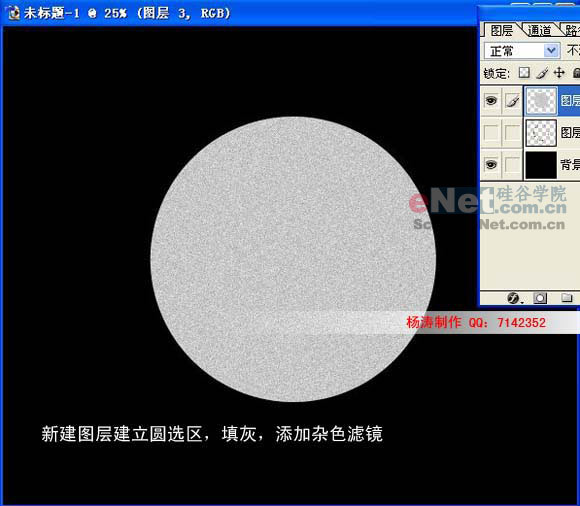Hide the black background layer (背景)
580x506 pixels.
coord(491,164)
